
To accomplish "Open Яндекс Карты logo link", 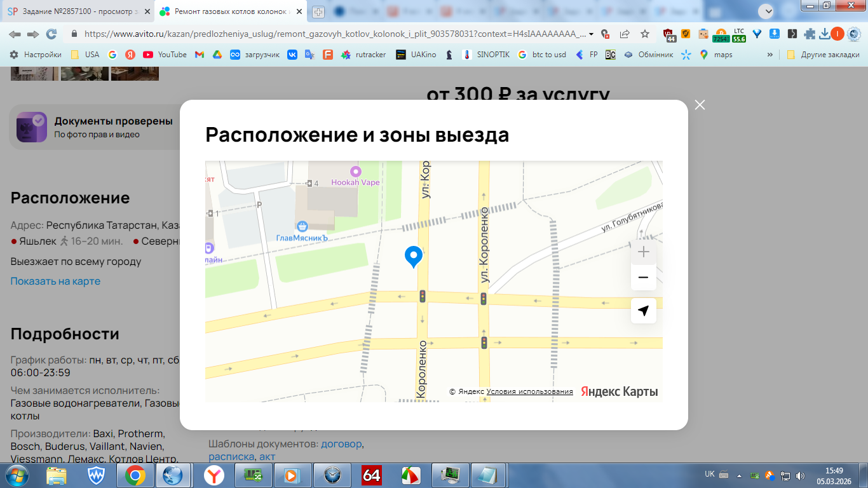I will click(x=620, y=391).
